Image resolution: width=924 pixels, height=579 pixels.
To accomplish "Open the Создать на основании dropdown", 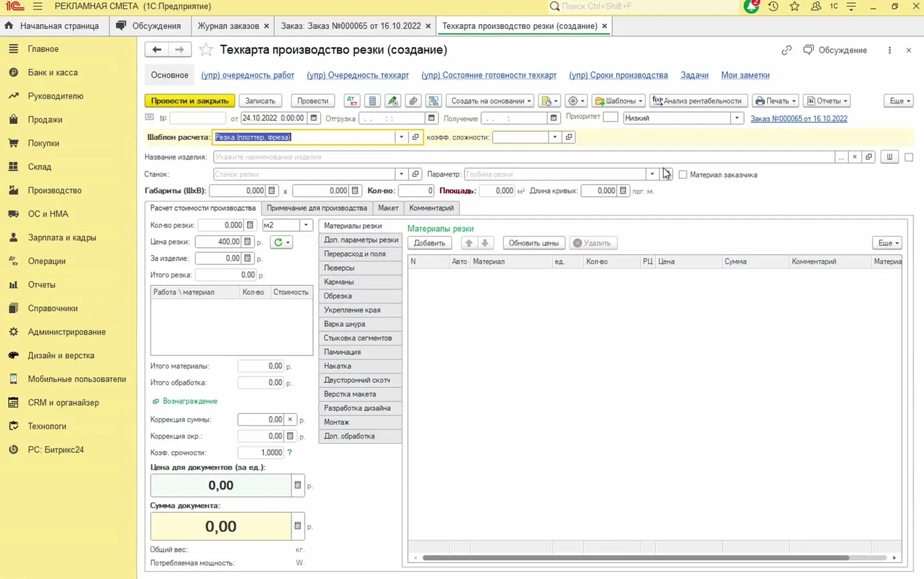I will pyautogui.click(x=491, y=101).
